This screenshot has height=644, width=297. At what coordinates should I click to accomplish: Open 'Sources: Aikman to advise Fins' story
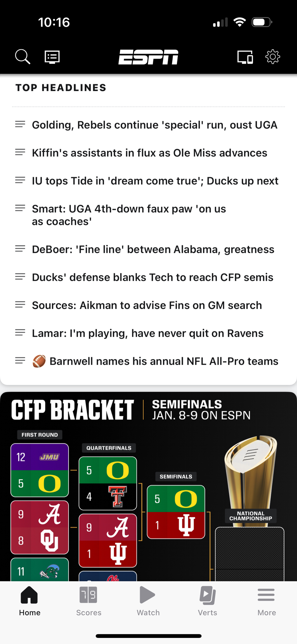pos(147,305)
